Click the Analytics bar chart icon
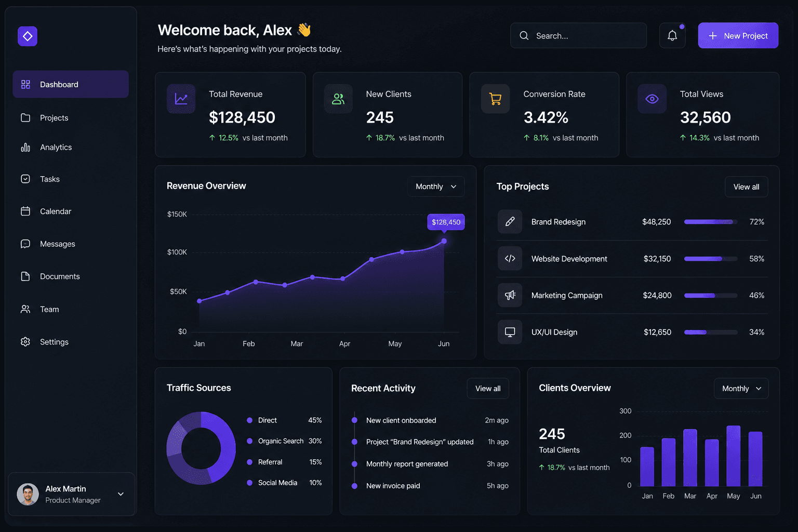This screenshot has height=532, width=798. pos(25,148)
